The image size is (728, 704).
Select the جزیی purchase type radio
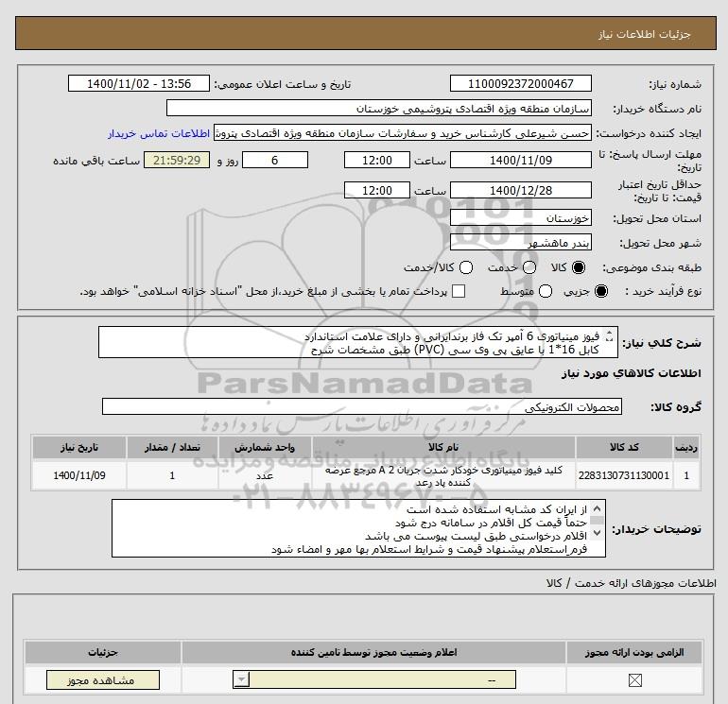click(600, 291)
